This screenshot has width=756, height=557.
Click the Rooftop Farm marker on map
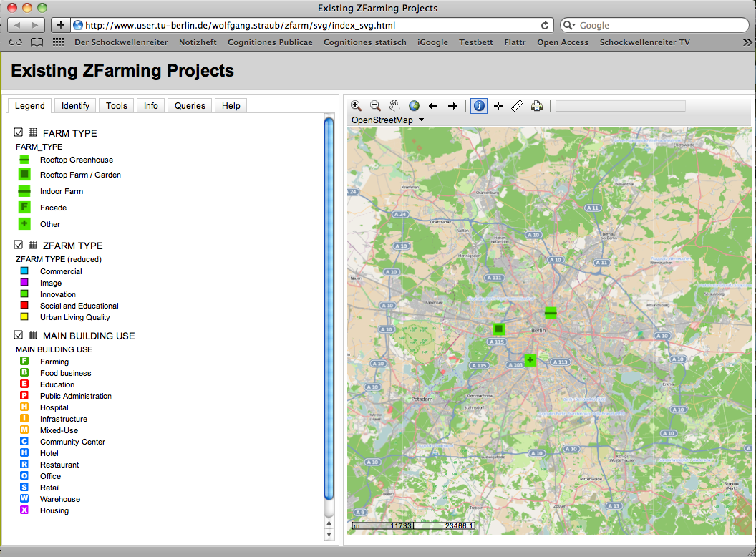[x=499, y=329]
